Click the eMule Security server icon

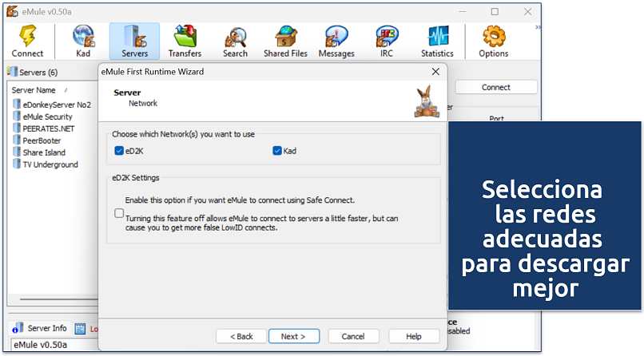click(17, 116)
